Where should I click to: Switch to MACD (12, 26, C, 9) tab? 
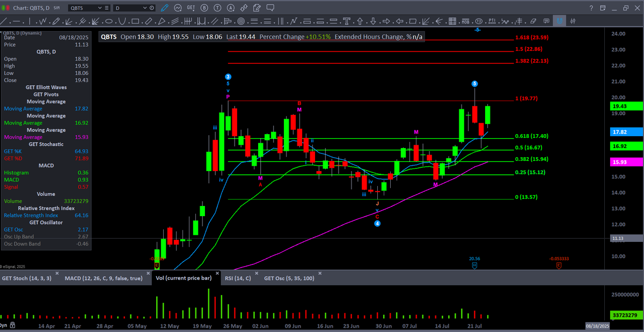104,278
